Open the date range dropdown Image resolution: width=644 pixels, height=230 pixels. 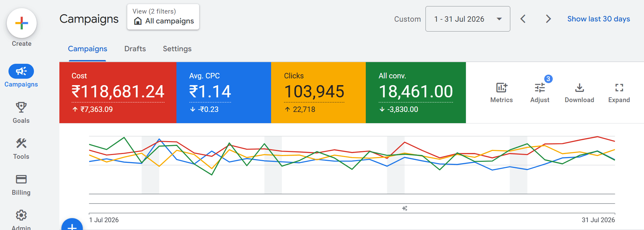(x=468, y=19)
